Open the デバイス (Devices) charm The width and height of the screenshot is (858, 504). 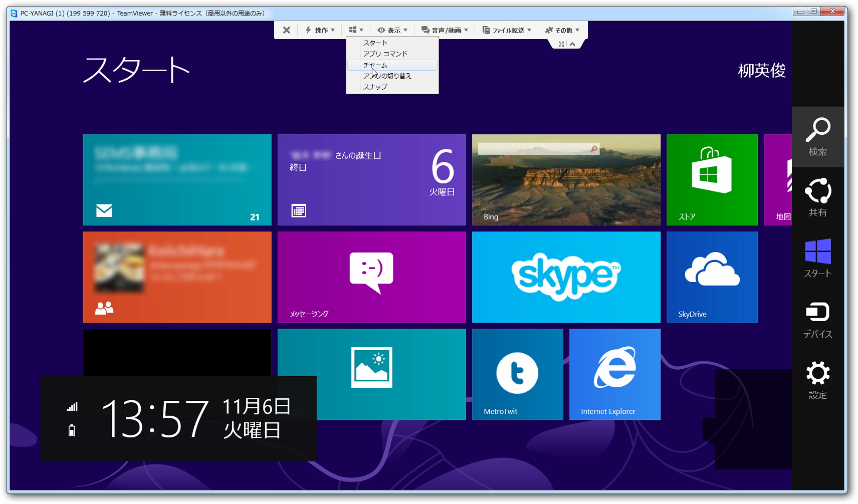817,319
